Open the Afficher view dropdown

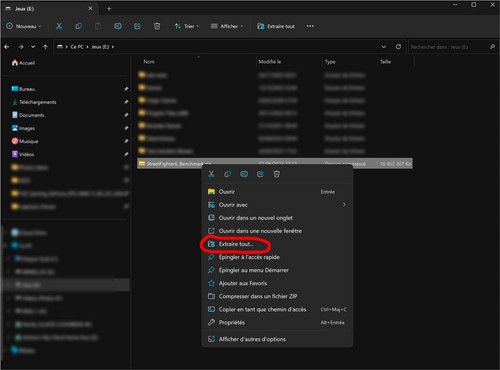point(227,26)
